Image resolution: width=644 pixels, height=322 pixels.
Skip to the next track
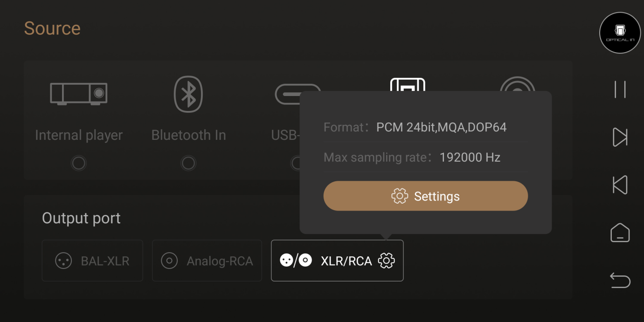pos(620,137)
